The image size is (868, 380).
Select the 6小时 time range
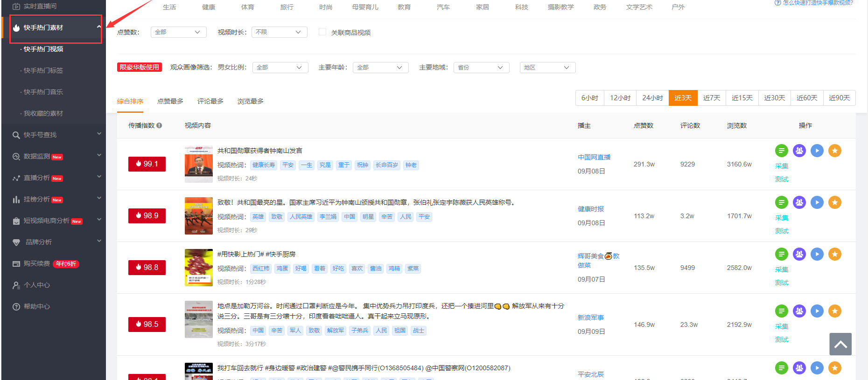click(x=590, y=98)
